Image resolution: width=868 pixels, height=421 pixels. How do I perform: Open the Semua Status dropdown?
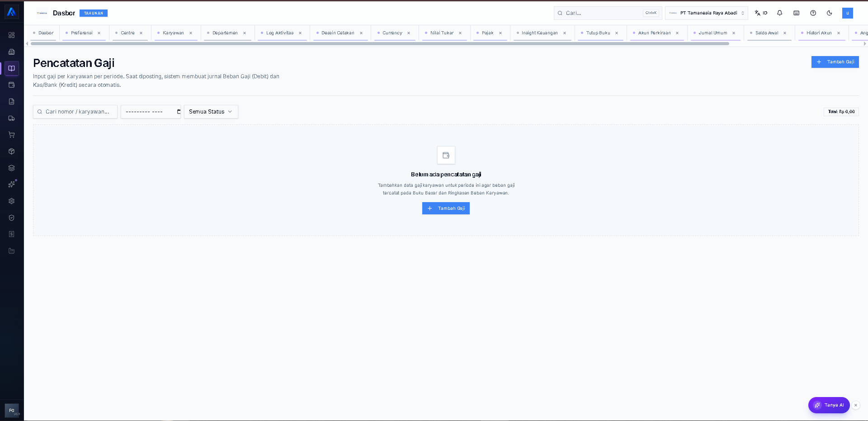[x=211, y=112]
